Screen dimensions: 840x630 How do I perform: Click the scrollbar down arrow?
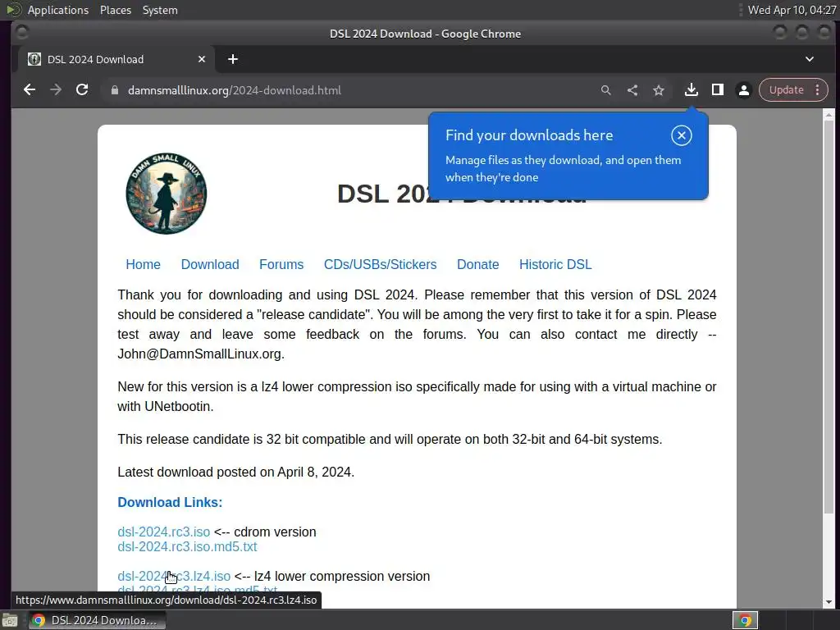coord(829,603)
